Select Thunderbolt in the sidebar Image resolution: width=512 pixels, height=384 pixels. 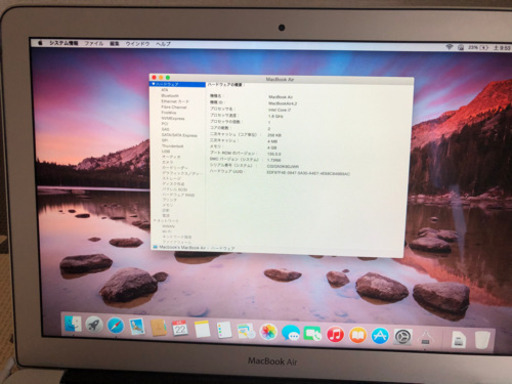pyautogui.click(x=172, y=146)
